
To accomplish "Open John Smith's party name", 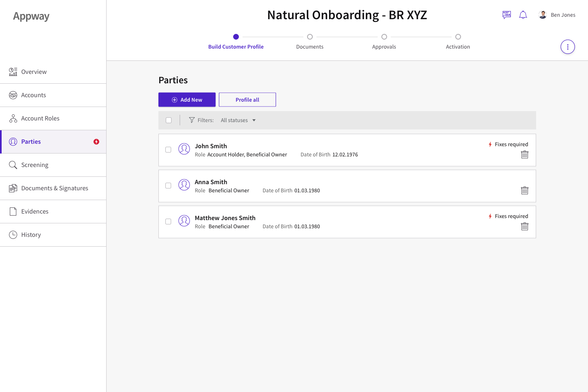I will 211,146.
